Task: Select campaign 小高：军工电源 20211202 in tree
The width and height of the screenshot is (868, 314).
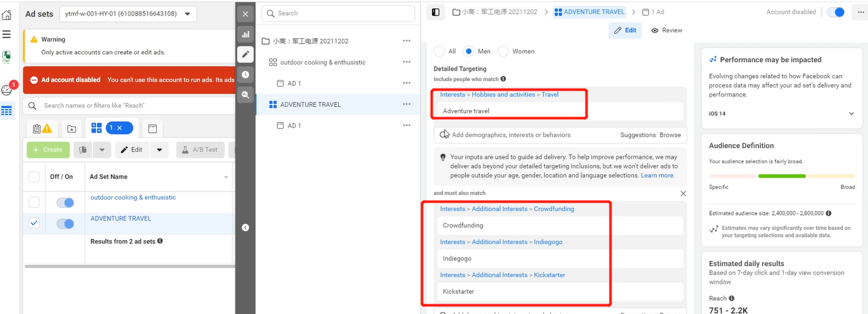Action: click(310, 41)
